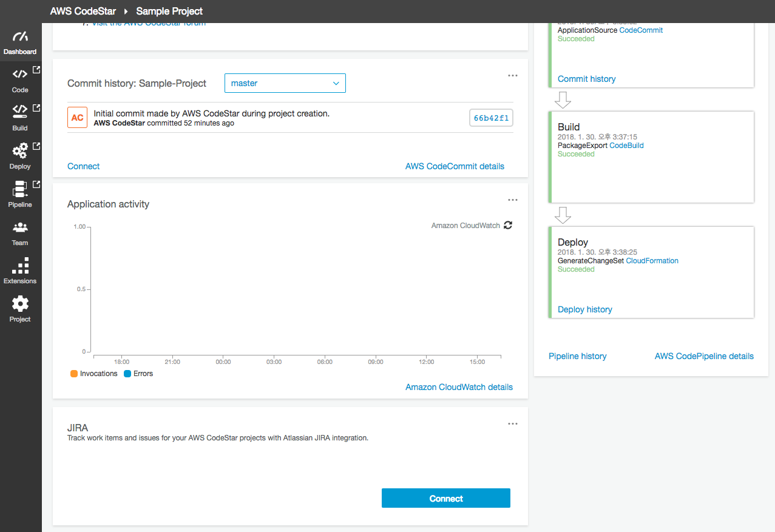775x532 pixels.
Task: Open the Deploy gears icon
Action: pos(20,150)
